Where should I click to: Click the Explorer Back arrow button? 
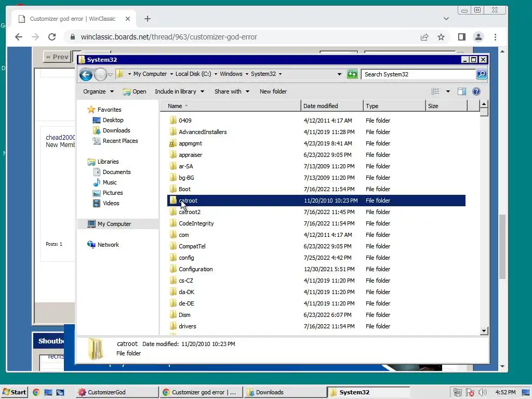click(86, 75)
